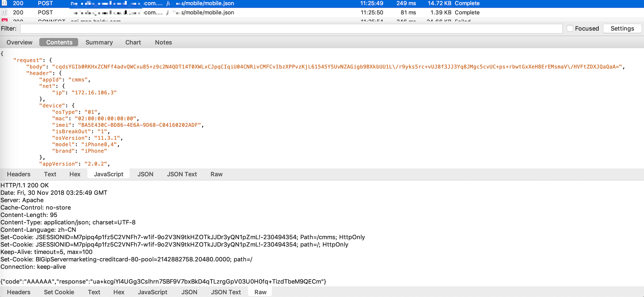Open the Settings button beside the filter
The width and height of the screenshot is (644, 297).
click(622, 28)
